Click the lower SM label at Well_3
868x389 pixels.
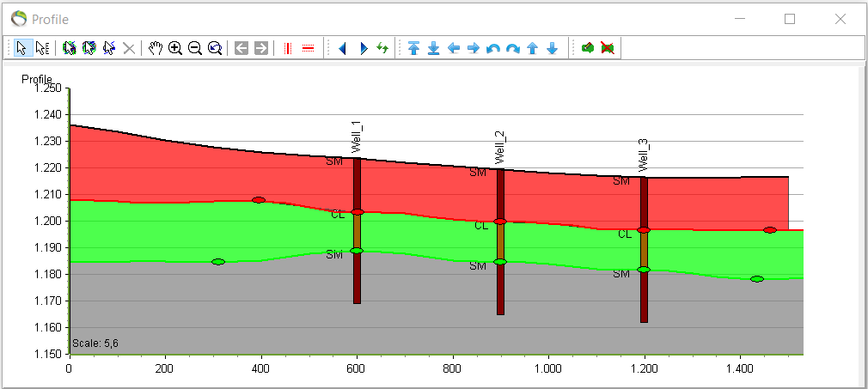pyautogui.click(x=621, y=274)
